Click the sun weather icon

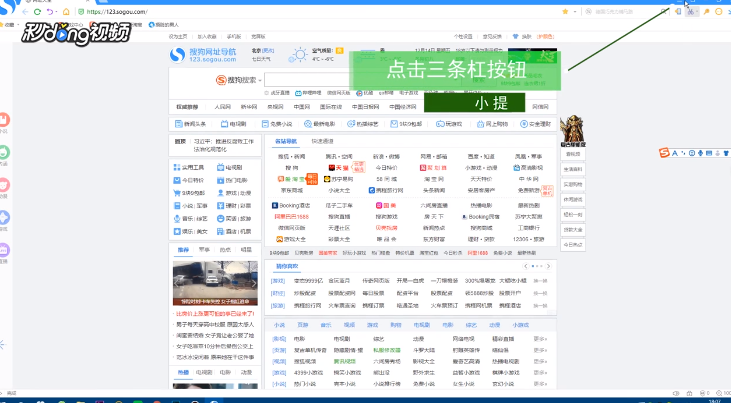click(x=298, y=55)
